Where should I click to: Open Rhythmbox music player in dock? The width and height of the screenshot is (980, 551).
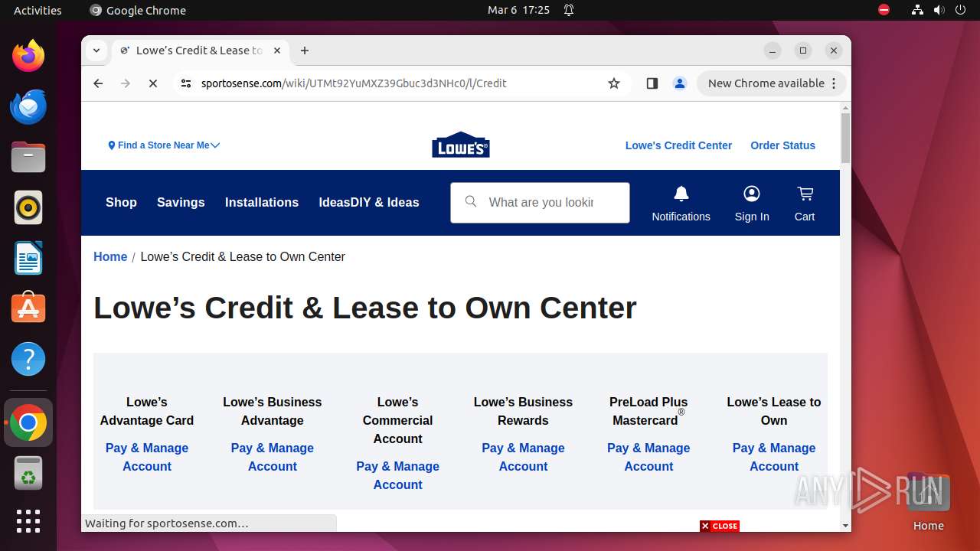[28, 207]
